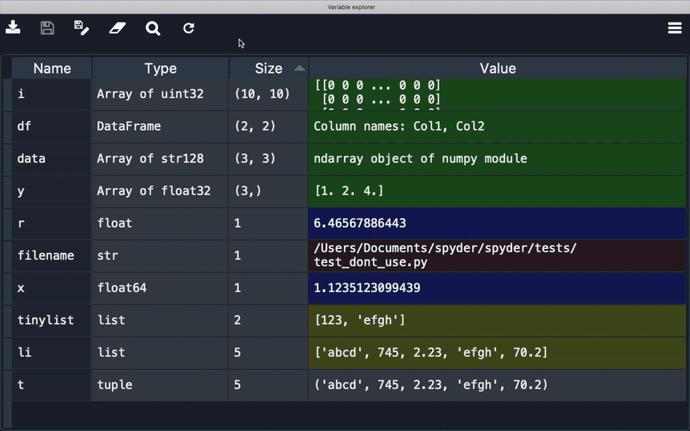The image size is (690, 431).
Task: Select the x float64 value cell
Action: point(497,288)
